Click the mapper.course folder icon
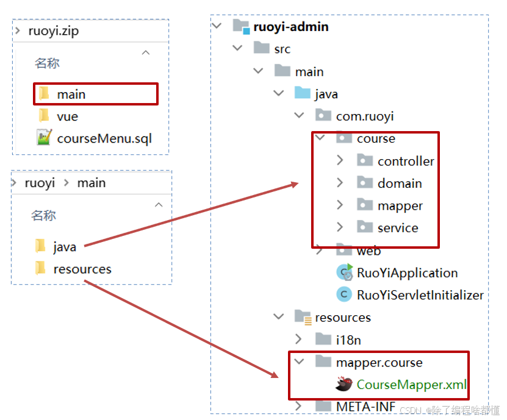This screenshot has width=507, height=420. [x=323, y=361]
